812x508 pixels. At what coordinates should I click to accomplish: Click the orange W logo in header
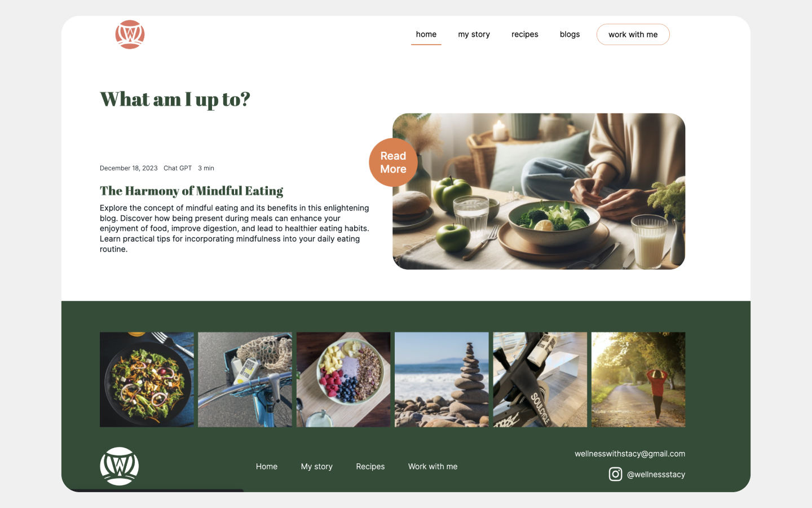coord(130,34)
